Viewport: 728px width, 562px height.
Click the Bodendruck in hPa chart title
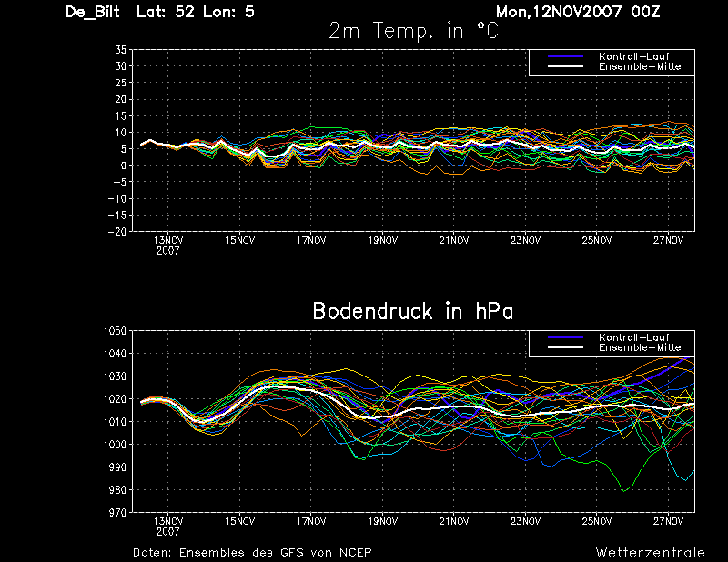[413, 311]
